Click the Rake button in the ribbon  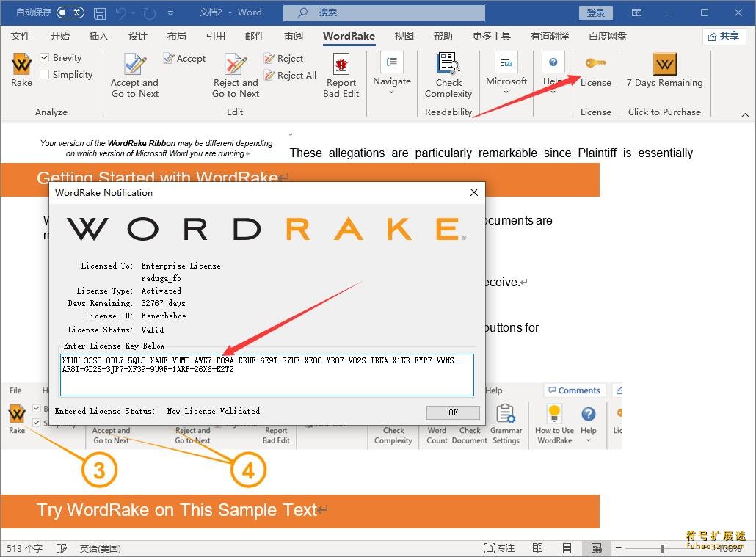click(x=22, y=70)
